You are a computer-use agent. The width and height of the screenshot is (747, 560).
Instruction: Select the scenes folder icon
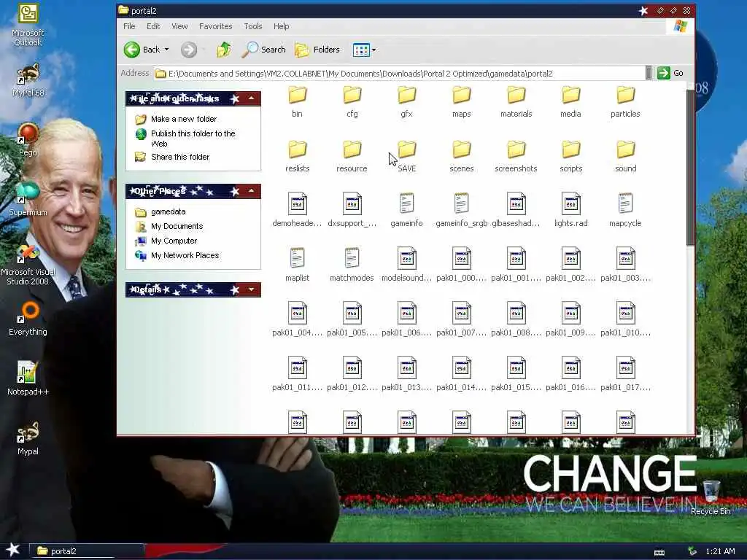tap(462, 149)
